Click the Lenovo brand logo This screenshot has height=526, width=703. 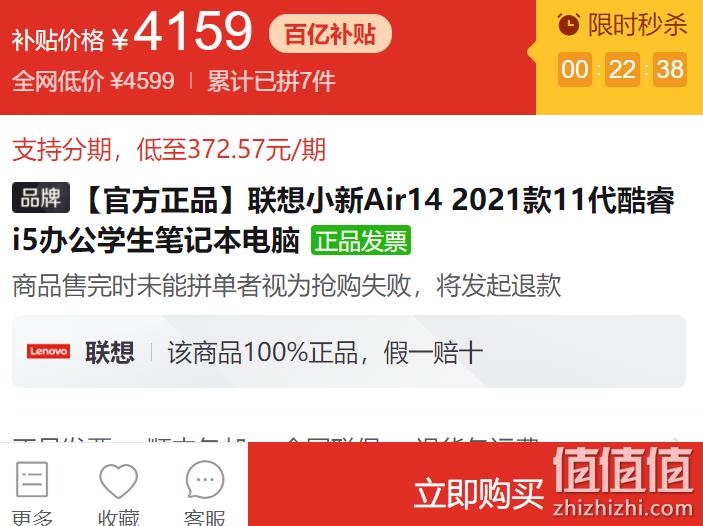click(48, 351)
